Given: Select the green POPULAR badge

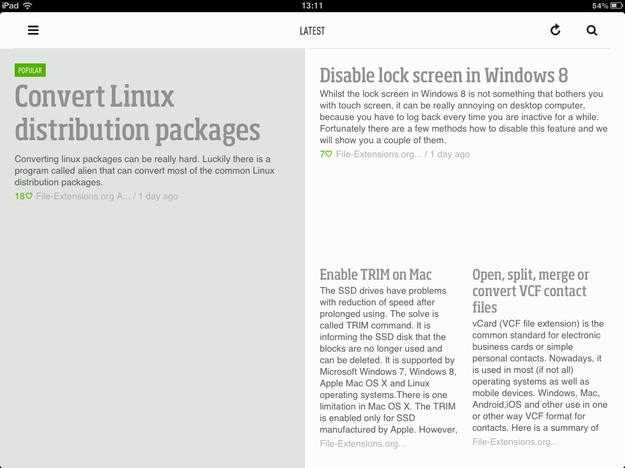Looking at the screenshot, I should tap(30, 70).
